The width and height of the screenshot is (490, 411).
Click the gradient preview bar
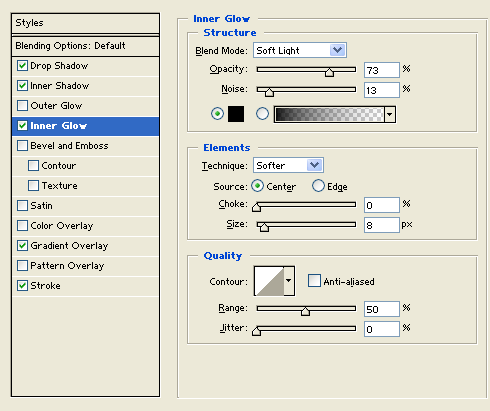tap(329, 114)
